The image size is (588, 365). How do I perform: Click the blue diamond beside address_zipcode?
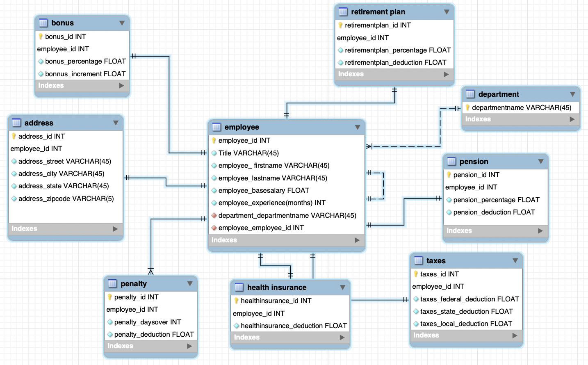click(x=14, y=198)
